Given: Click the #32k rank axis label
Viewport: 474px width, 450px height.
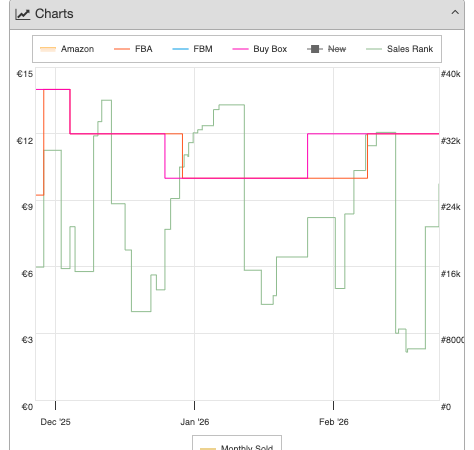Looking at the screenshot, I should coord(451,141).
